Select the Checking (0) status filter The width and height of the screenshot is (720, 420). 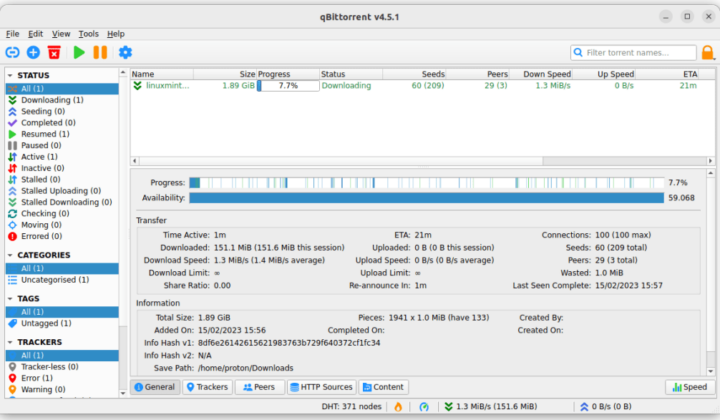(62, 213)
